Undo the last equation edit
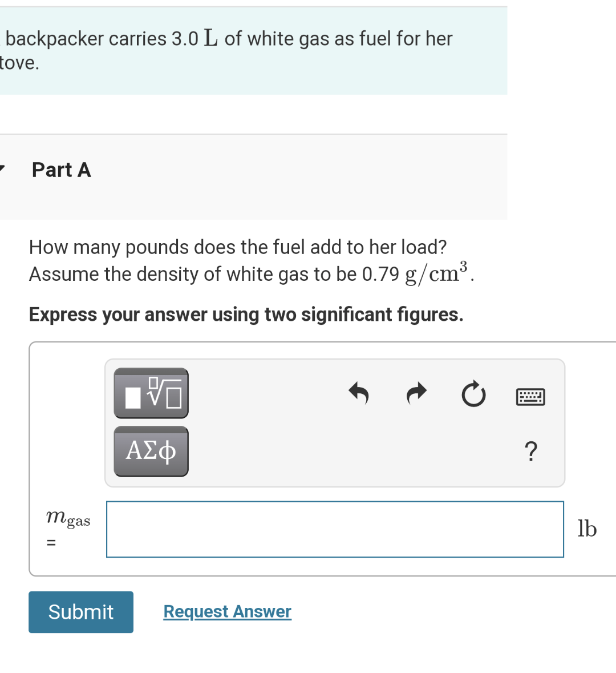 coord(359,393)
